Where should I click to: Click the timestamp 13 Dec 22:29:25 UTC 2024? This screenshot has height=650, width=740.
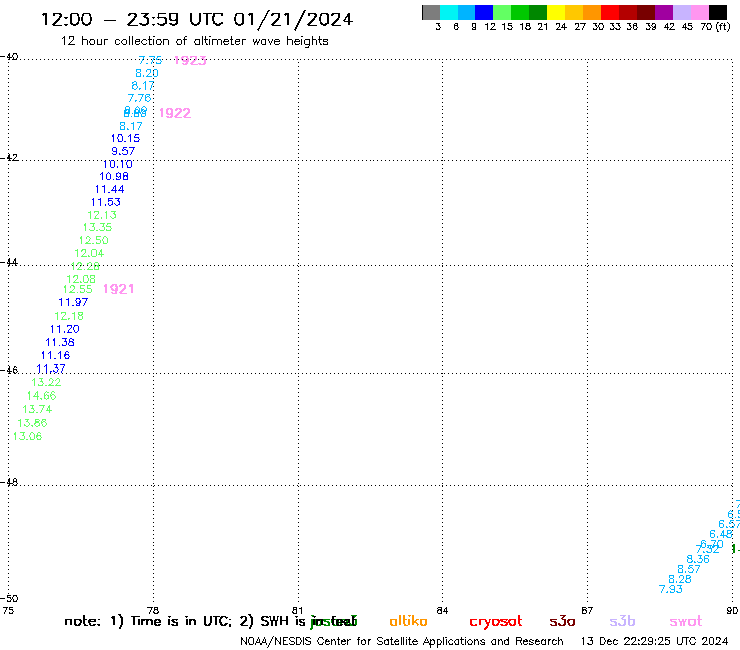pyautogui.click(x=655, y=641)
